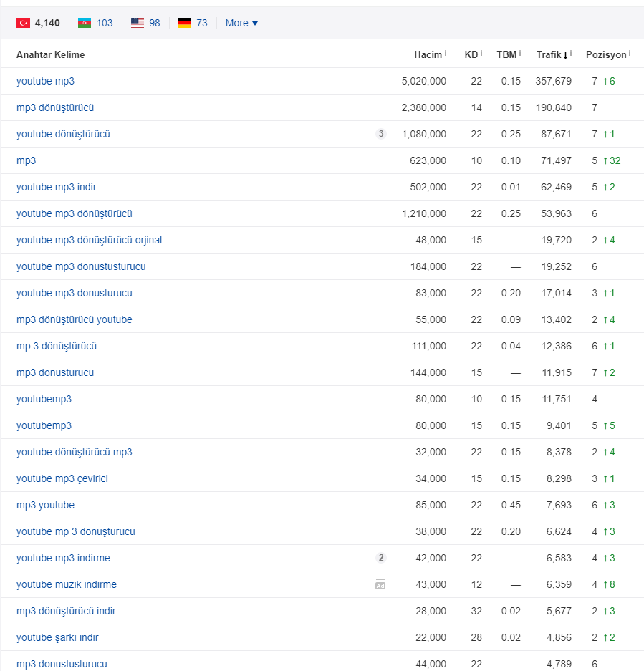644x671 pixels.
Task: Click the volume value 5,020,000
Action: [424, 81]
